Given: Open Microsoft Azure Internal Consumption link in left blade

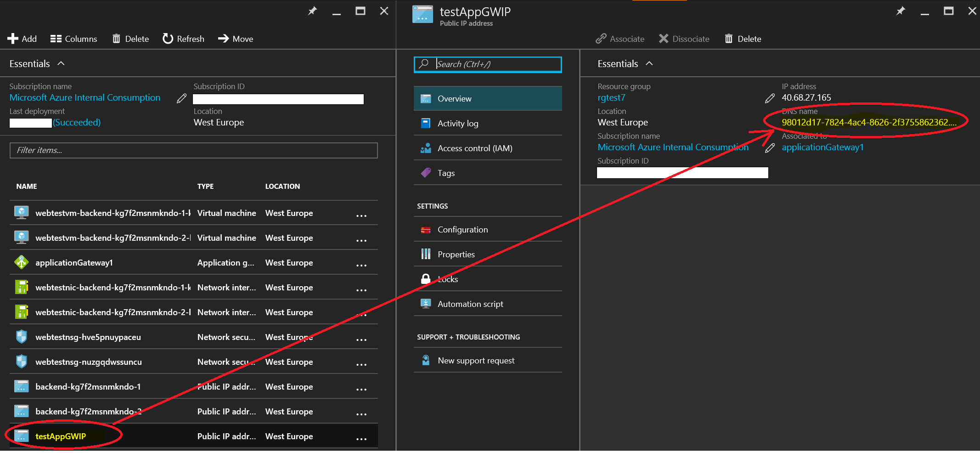Looking at the screenshot, I should [85, 97].
